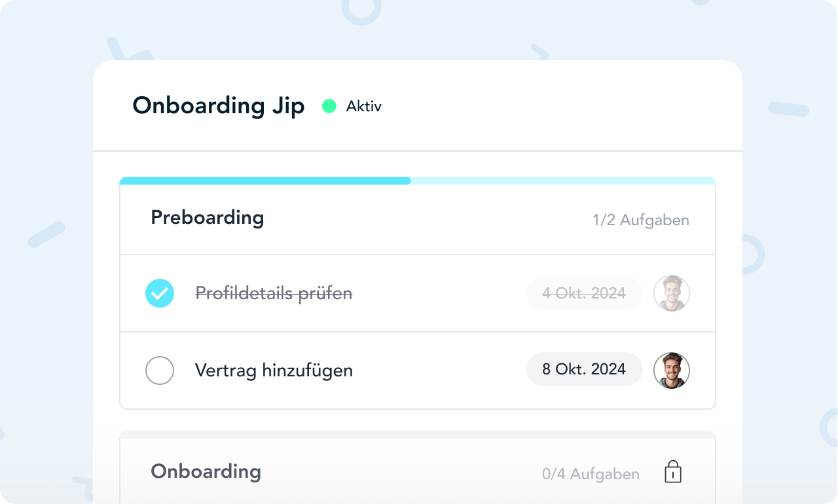The image size is (838, 504).
Task: Click the '0/4 Aufgaben' task counter
Action: click(x=591, y=474)
